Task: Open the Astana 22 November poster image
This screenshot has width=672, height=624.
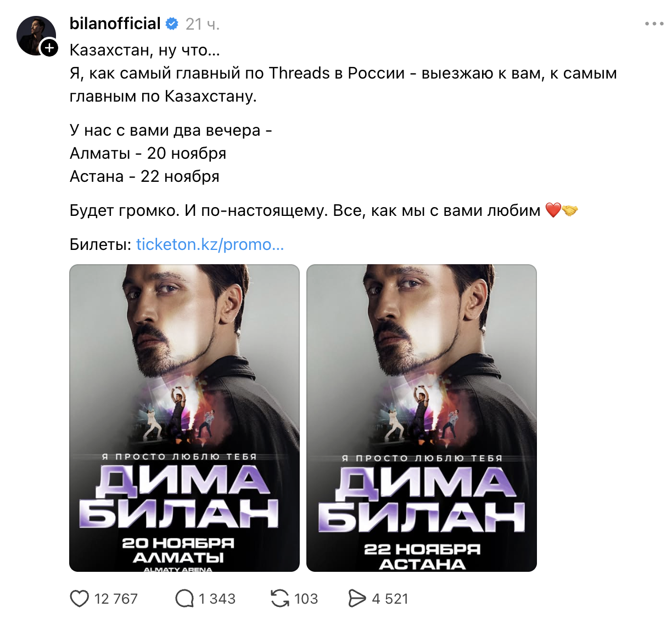Action: click(422, 418)
